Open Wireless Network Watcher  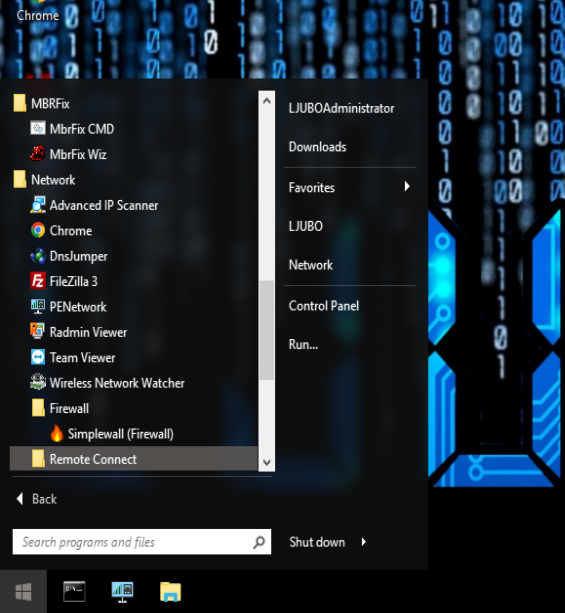[133, 383]
